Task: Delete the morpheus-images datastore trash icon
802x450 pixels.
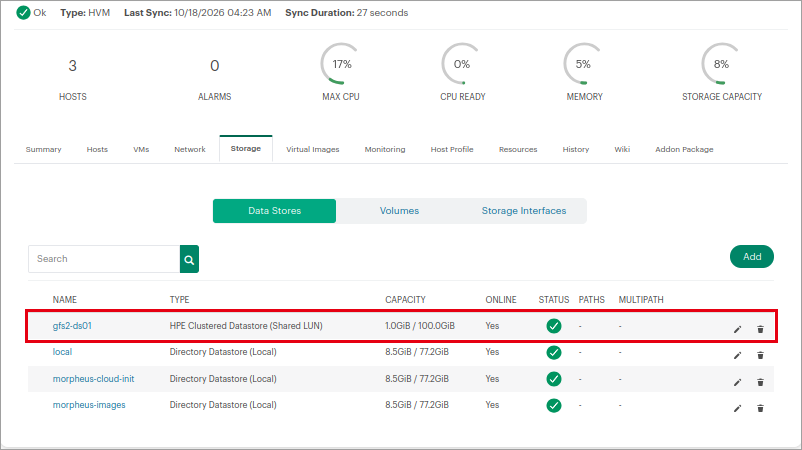Action: pyautogui.click(x=760, y=408)
